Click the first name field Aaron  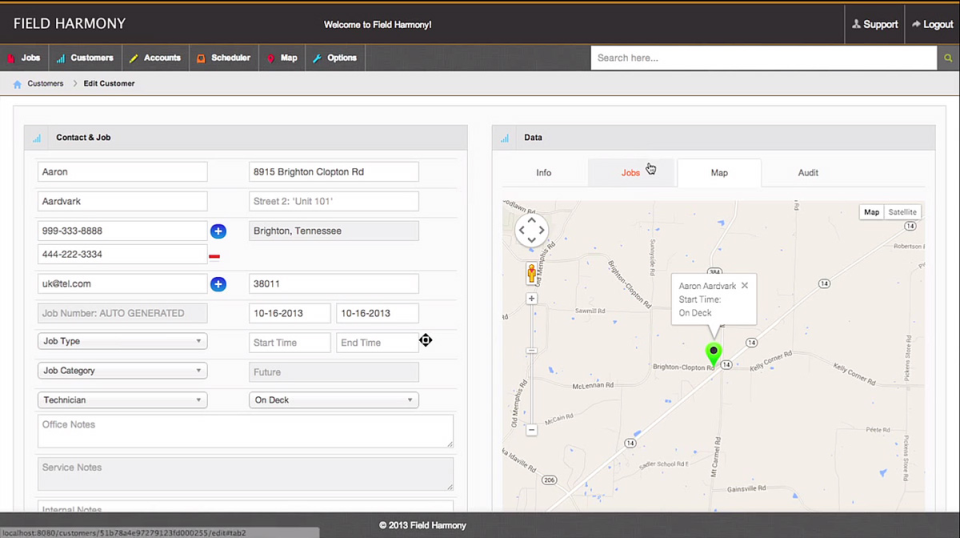[x=122, y=172]
